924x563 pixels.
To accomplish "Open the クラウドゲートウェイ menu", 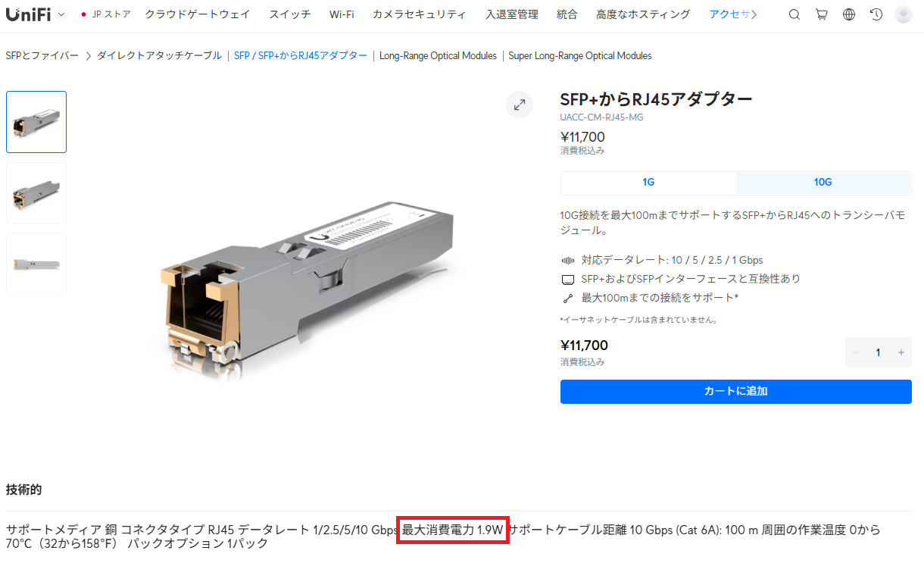I will click(197, 14).
